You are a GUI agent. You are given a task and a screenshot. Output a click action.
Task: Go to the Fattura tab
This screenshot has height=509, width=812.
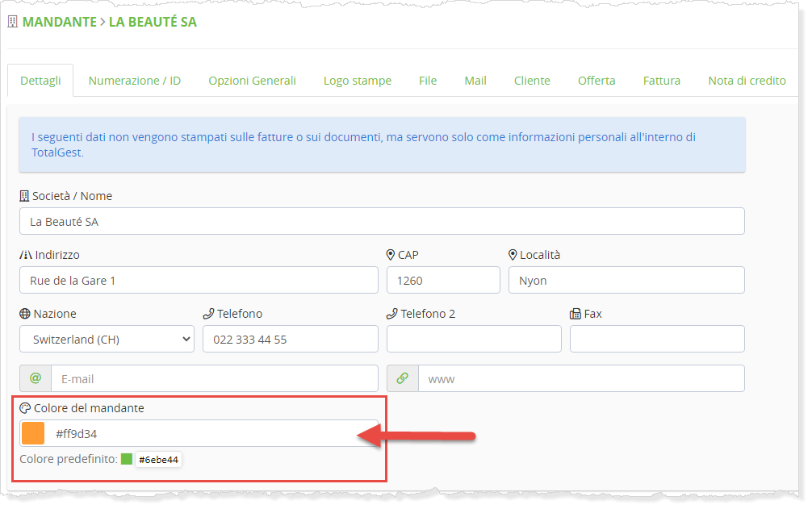661,81
